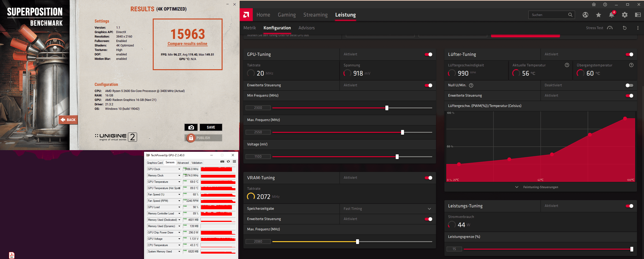The width and height of the screenshot is (644, 259).
Task: Open Memory Clock sensor dropdown in GPU-Z
Action: (x=179, y=175)
